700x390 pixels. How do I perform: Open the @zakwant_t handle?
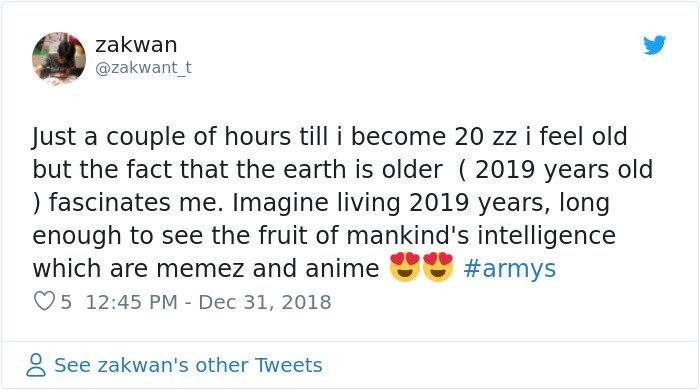[143, 68]
